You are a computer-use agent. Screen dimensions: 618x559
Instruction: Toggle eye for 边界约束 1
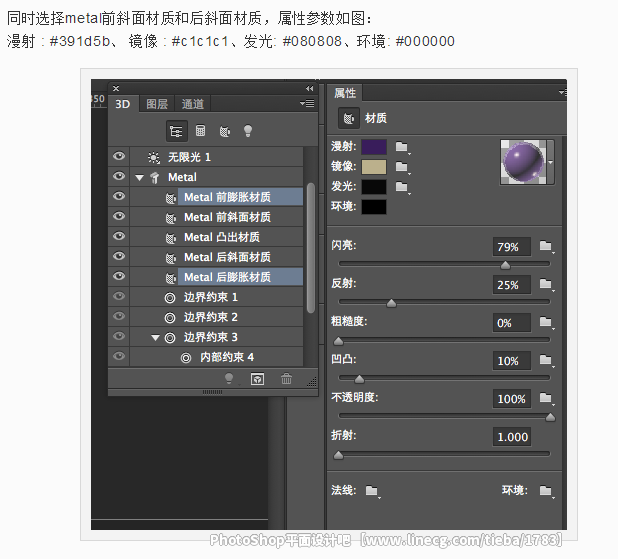click(x=119, y=296)
